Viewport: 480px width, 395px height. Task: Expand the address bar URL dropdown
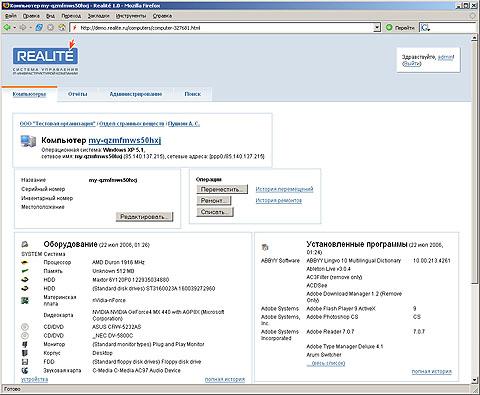click(x=377, y=28)
